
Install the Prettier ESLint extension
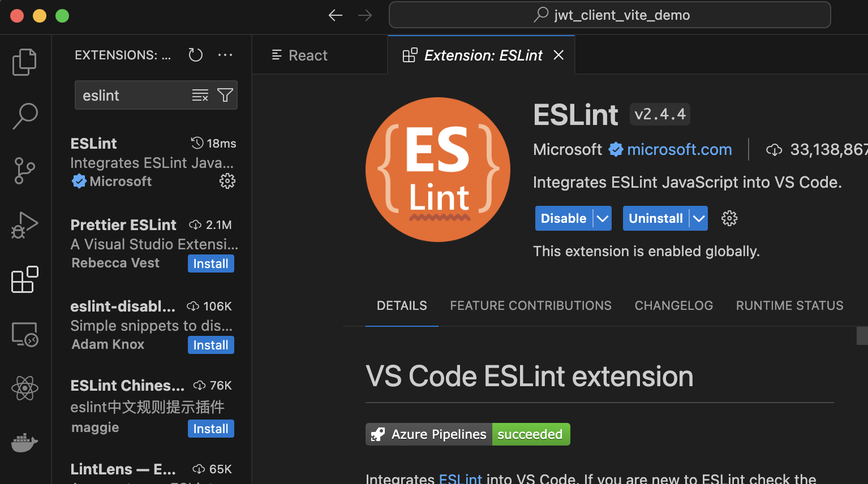click(x=210, y=263)
